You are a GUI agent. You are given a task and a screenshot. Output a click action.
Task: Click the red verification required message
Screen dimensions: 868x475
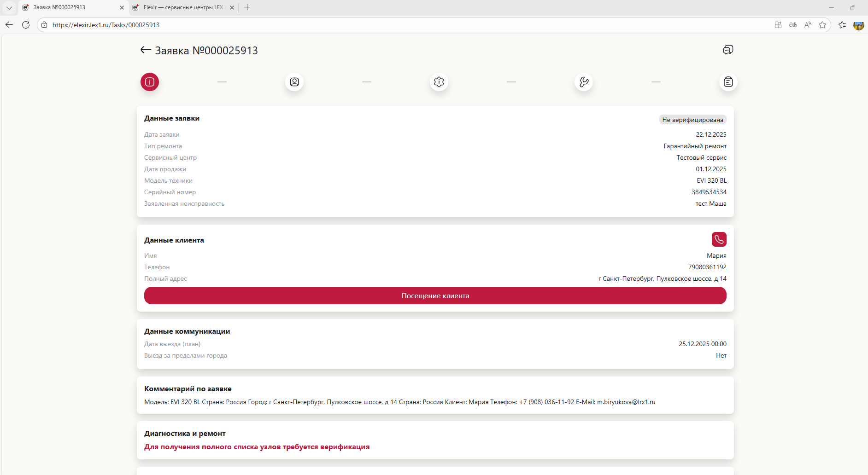click(x=257, y=447)
